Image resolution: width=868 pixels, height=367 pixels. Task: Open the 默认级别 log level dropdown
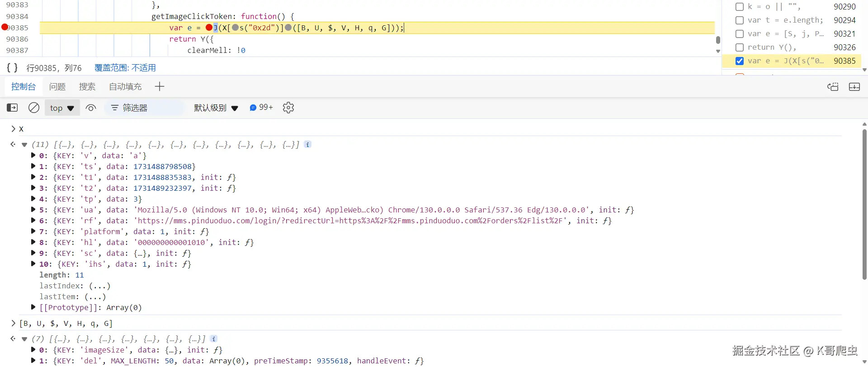coord(216,108)
